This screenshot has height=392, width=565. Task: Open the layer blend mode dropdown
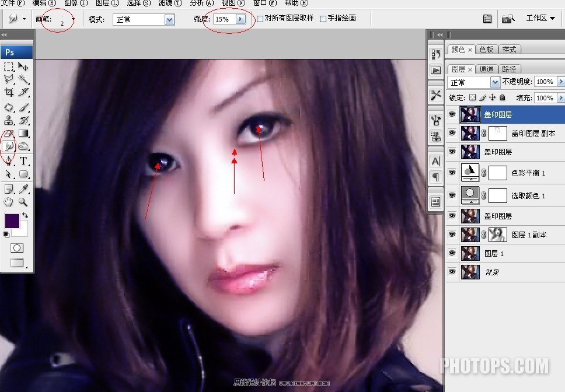tap(495, 82)
